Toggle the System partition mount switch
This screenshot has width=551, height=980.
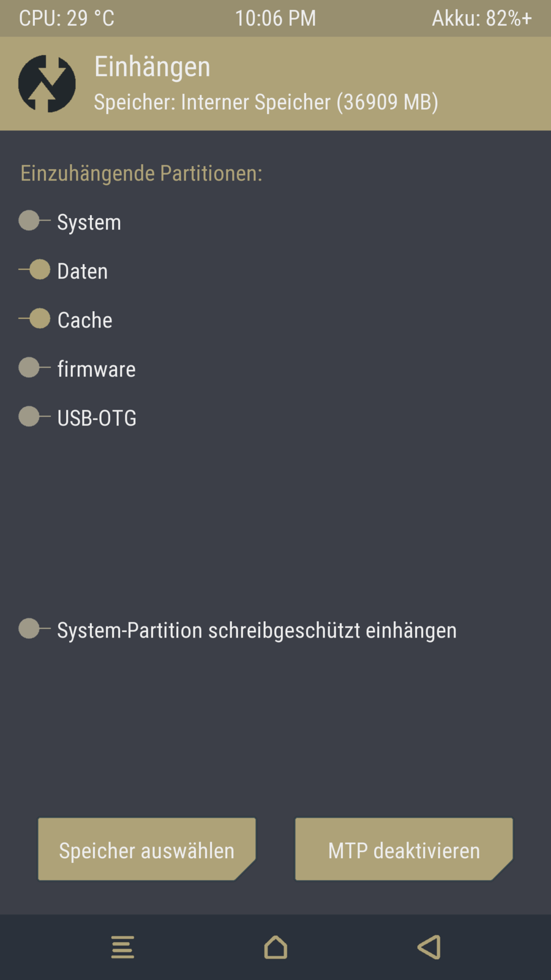pos(34,221)
